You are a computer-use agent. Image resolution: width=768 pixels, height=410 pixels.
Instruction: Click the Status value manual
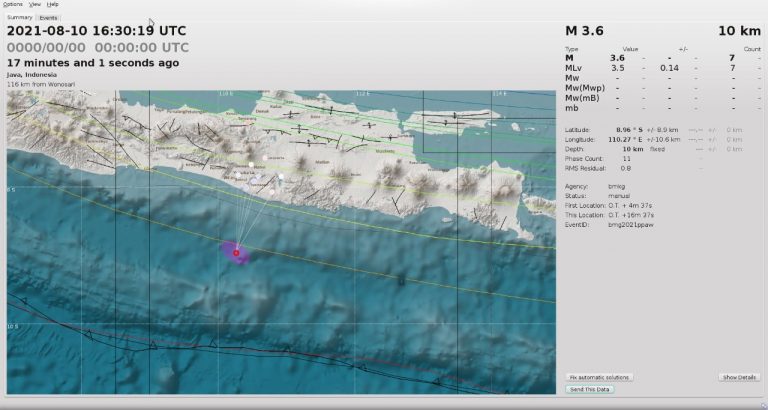pyautogui.click(x=619, y=196)
